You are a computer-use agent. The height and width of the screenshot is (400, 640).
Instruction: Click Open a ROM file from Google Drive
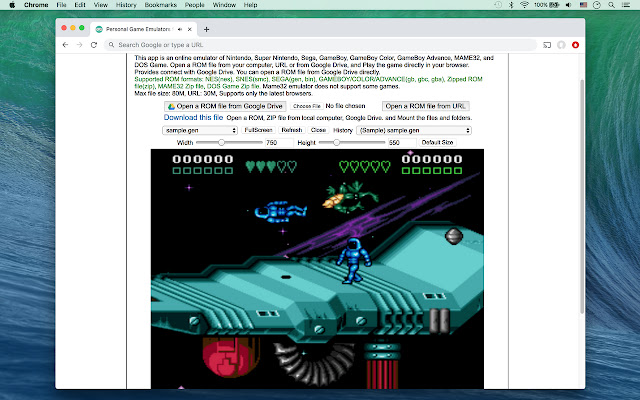[225, 106]
